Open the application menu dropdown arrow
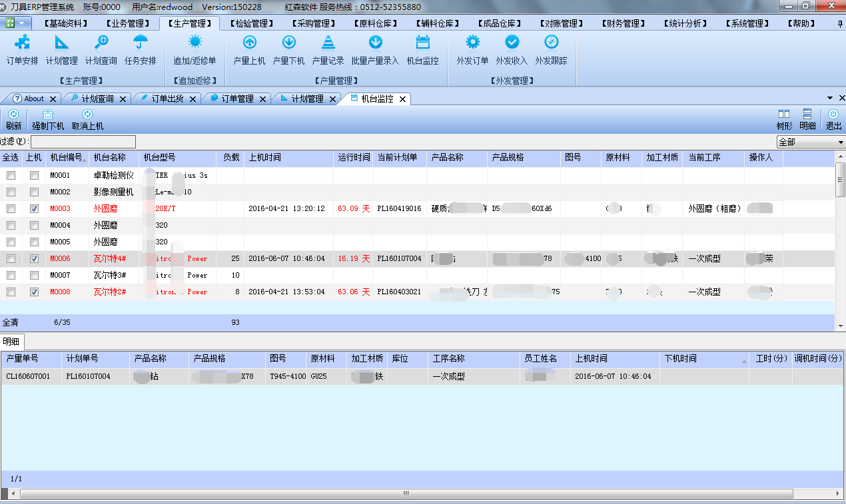The height and width of the screenshot is (504, 846). point(24,23)
